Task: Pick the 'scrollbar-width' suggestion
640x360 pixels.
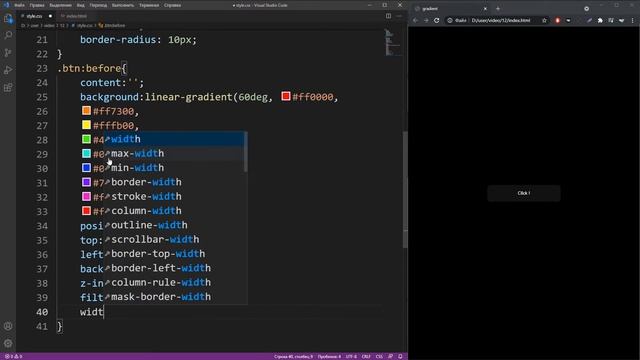Action: [x=175, y=239]
